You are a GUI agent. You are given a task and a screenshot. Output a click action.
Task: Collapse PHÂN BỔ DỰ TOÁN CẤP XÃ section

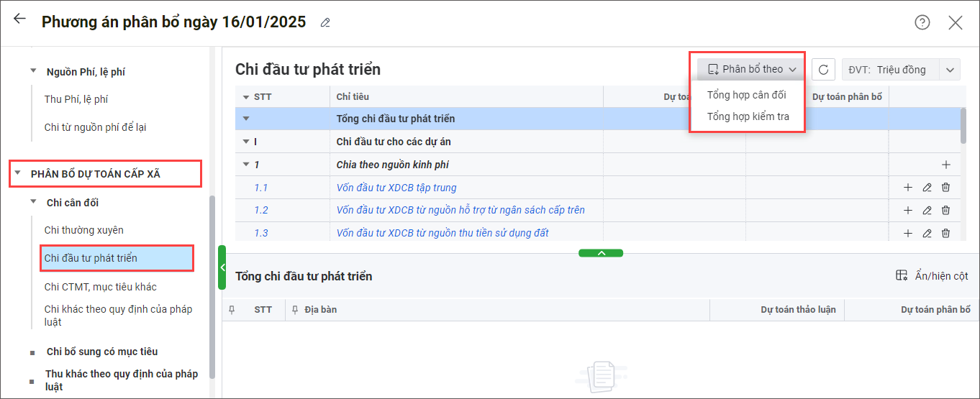18,174
